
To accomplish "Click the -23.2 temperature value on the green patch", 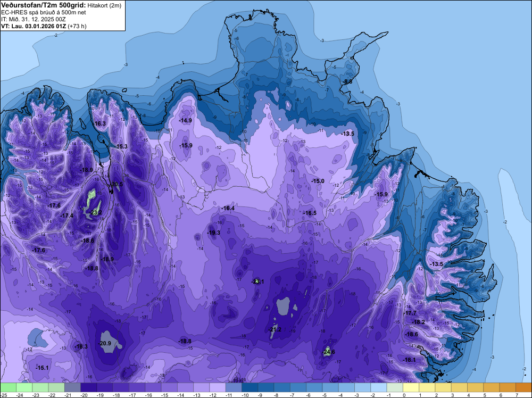I will (95, 213).
